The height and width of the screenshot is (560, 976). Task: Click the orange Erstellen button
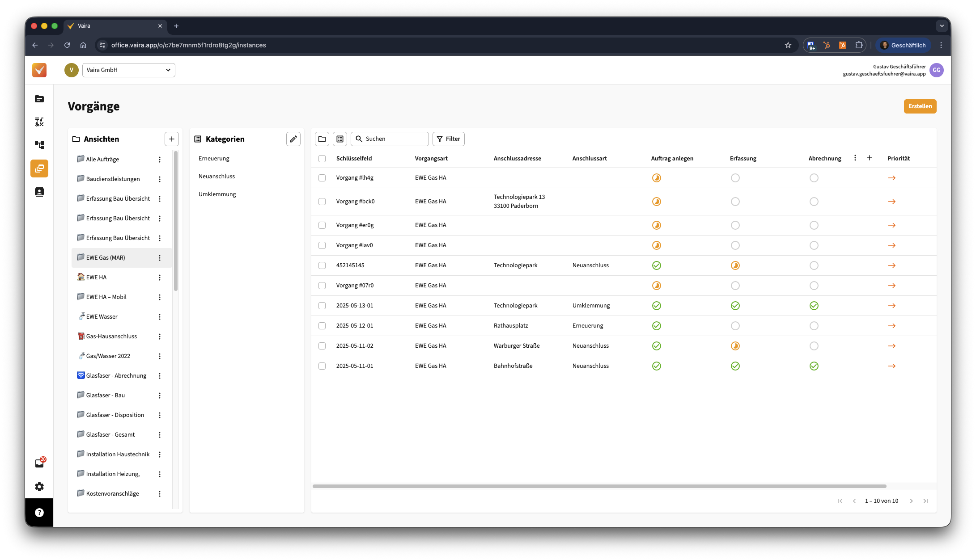tap(920, 106)
